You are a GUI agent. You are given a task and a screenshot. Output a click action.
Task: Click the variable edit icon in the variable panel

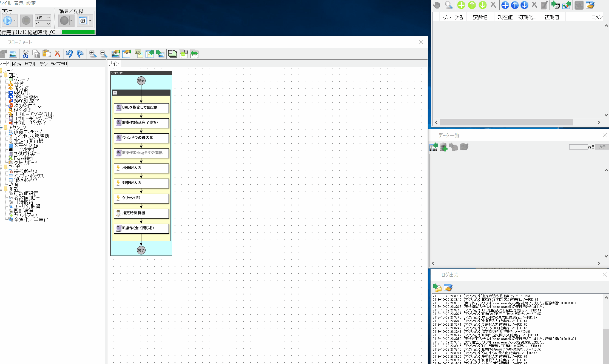pos(544,5)
